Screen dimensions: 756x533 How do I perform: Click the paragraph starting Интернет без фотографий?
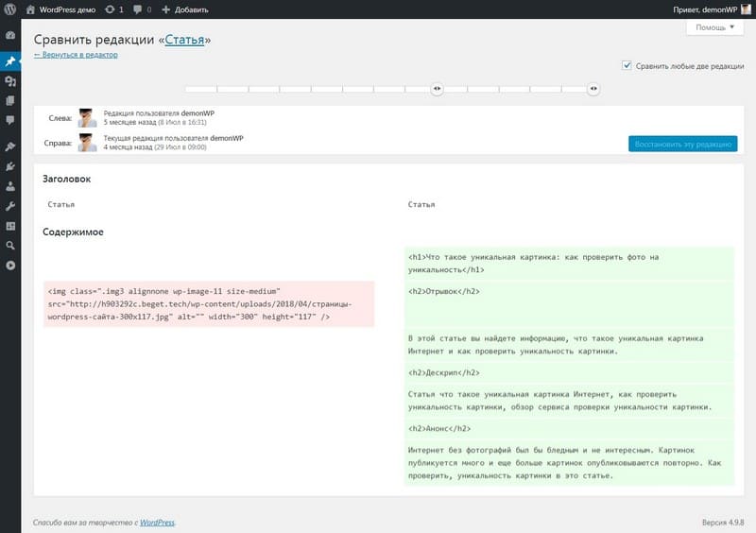click(570, 463)
